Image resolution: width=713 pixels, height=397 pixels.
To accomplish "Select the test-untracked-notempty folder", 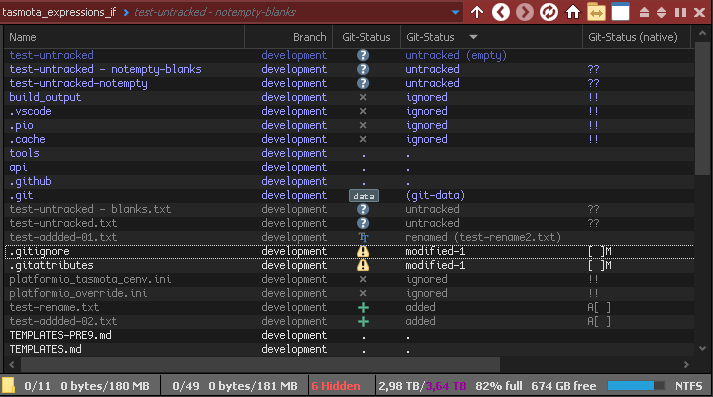I will pyautogui.click(x=78, y=84).
